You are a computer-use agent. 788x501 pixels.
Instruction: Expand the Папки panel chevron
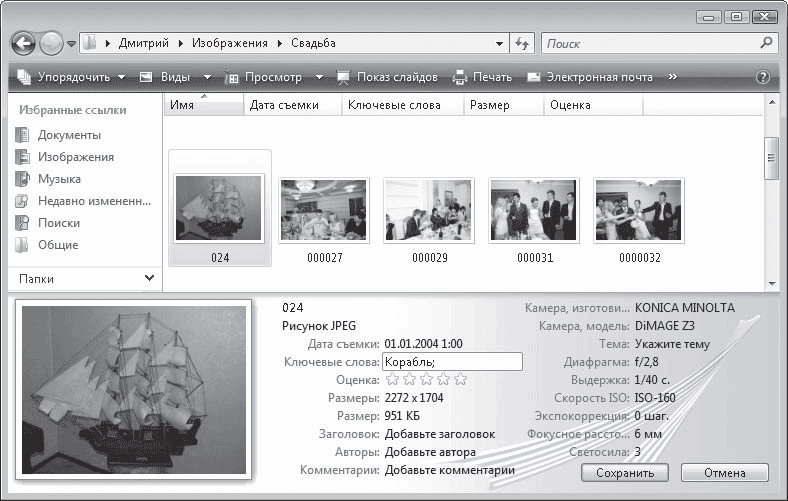[x=149, y=278]
